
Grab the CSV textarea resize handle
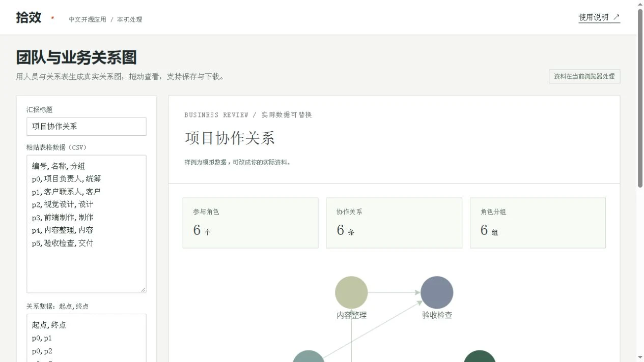[x=143, y=289]
